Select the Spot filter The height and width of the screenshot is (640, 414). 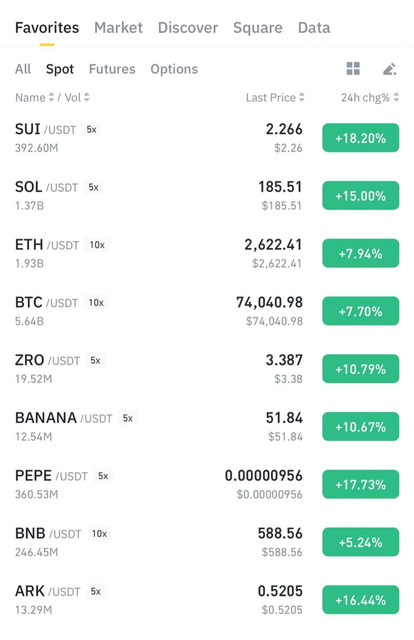point(60,69)
